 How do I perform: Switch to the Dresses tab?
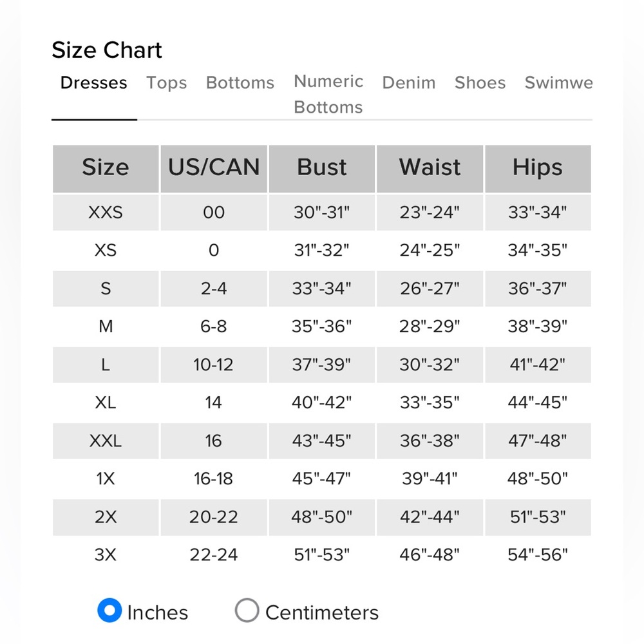point(94,83)
